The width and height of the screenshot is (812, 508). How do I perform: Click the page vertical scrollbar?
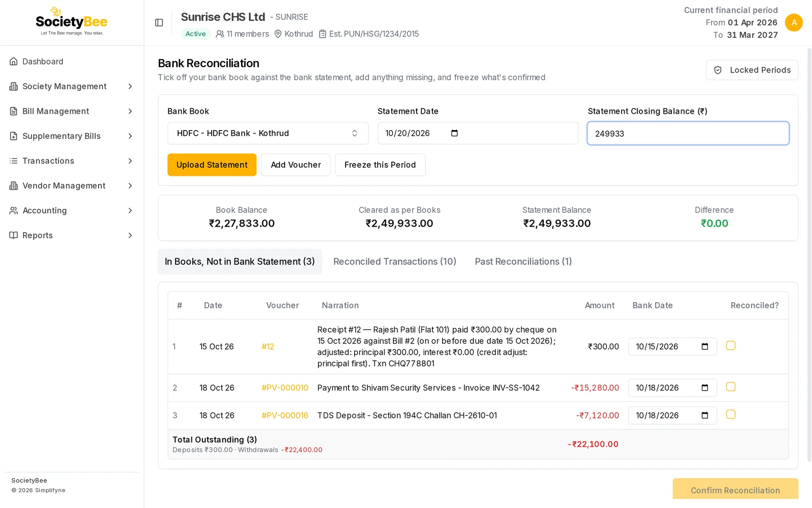point(809,254)
